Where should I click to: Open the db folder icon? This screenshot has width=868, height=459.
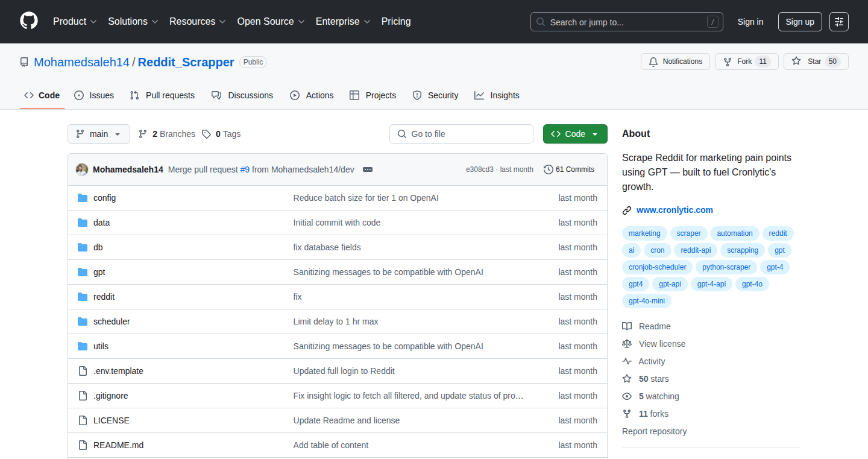[83, 247]
